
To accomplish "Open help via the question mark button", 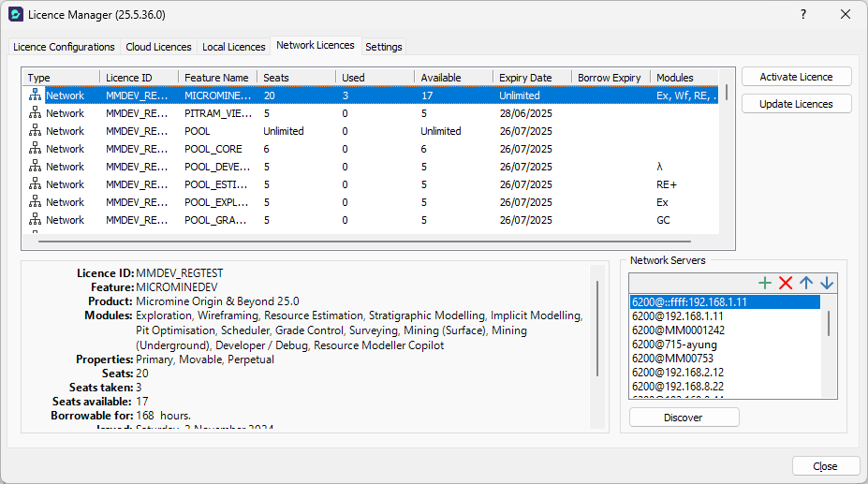I will pyautogui.click(x=803, y=14).
